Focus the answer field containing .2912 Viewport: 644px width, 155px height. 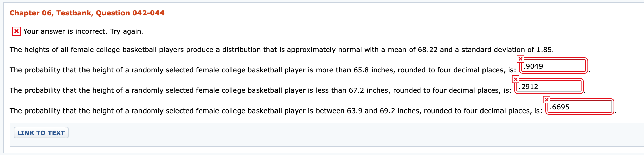[x=549, y=87]
